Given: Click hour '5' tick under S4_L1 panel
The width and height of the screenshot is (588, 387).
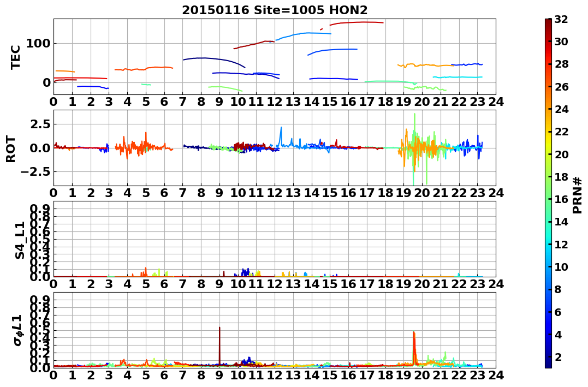Looking at the screenshot, I should click(146, 284).
